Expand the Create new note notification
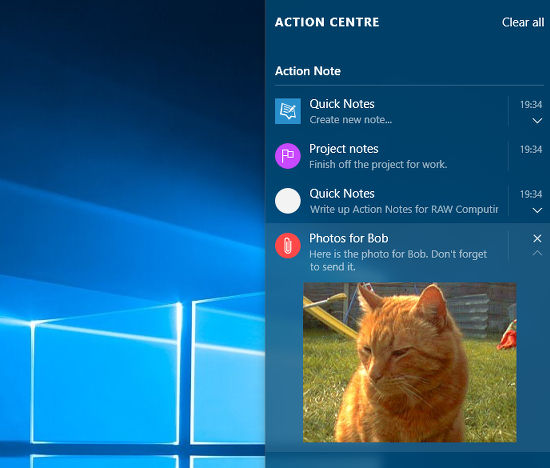The width and height of the screenshot is (550, 468). tap(537, 121)
